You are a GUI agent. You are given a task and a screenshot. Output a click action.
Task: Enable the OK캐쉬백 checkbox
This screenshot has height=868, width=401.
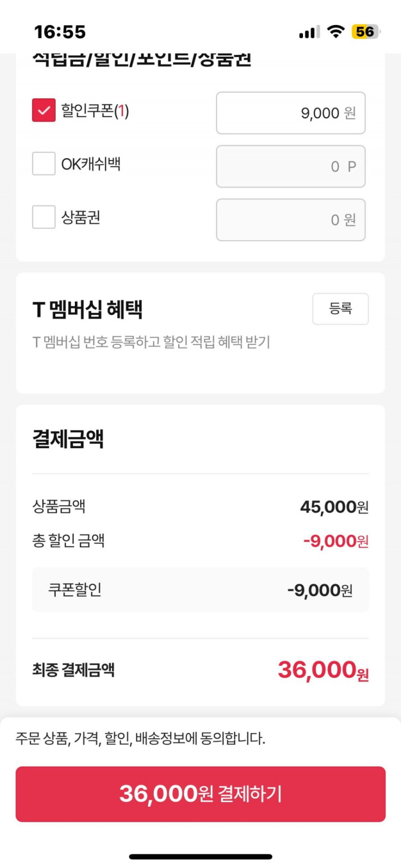(44, 164)
